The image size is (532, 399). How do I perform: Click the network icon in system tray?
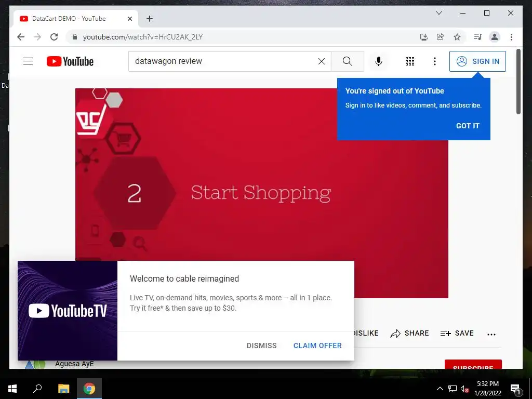[453, 389]
